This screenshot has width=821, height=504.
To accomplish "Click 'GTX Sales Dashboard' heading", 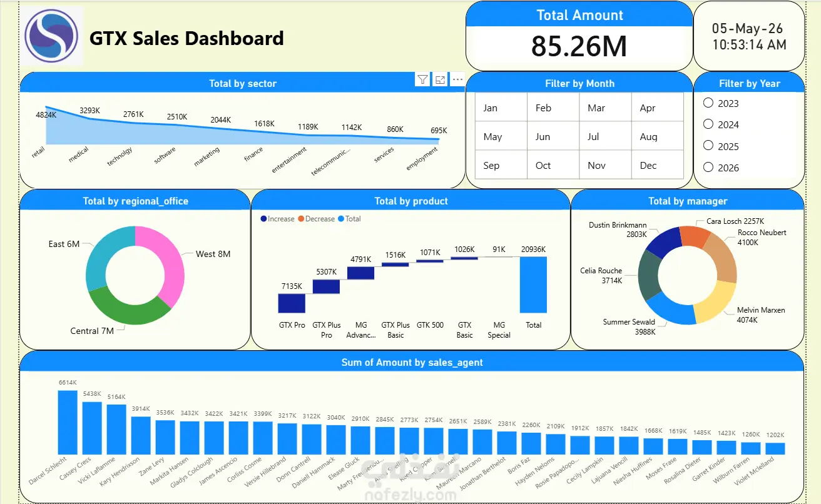I will (x=186, y=39).
